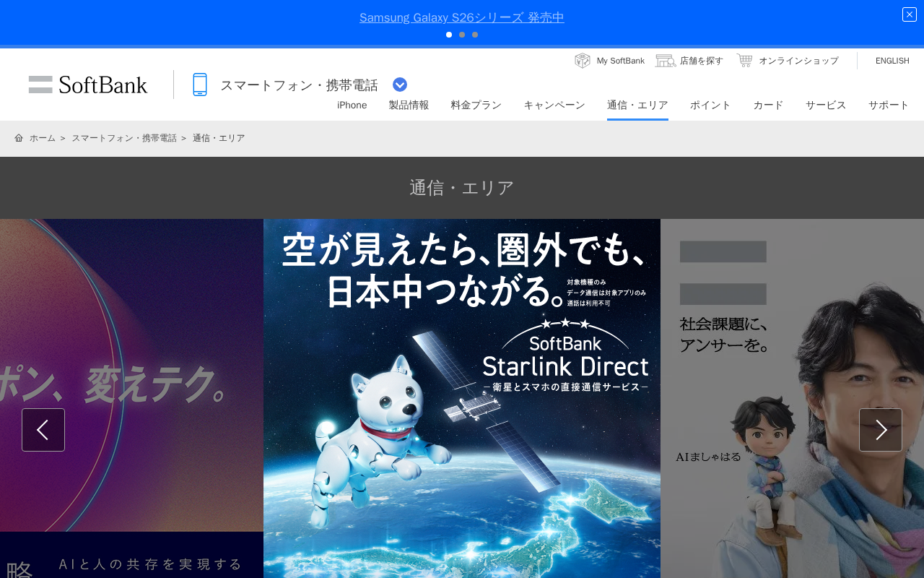This screenshot has height=578, width=924.
Task: Open the サービス menu item
Action: (826, 105)
